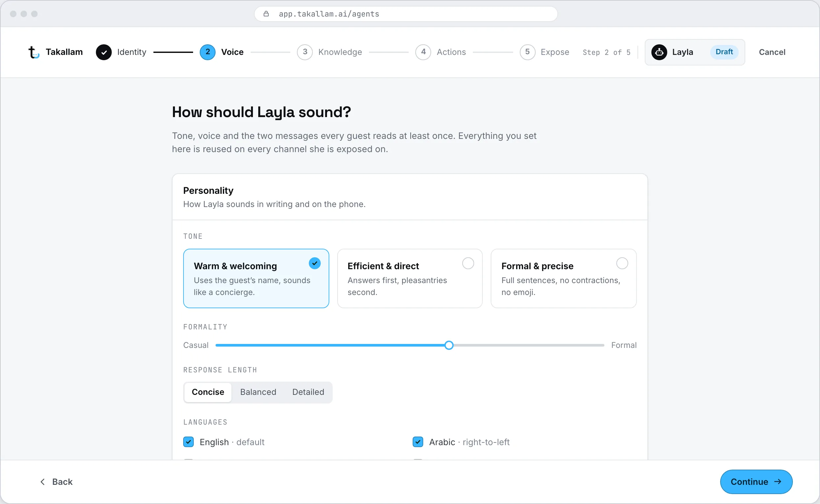Cancel the agent setup
This screenshot has height=504, width=820.
(772, 52)
